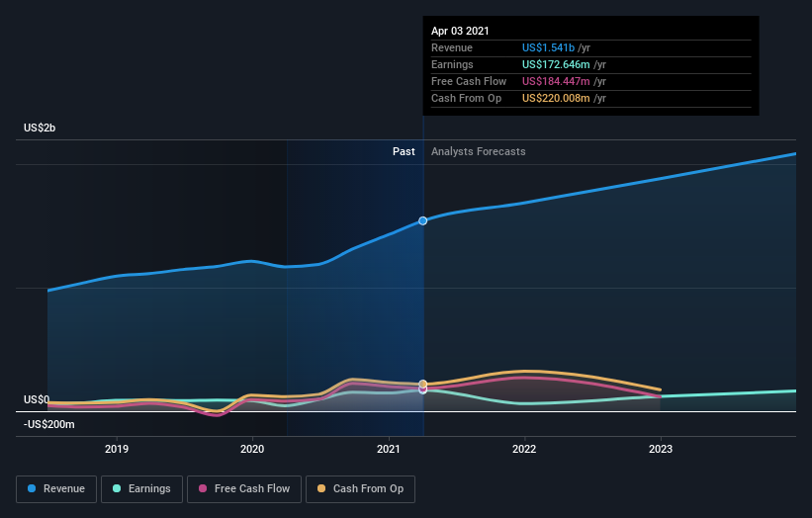Viewport: 812px width, 518px height.
Task: Click the US$184.447m free cash flow value
Action: click(x=556, y=81)
